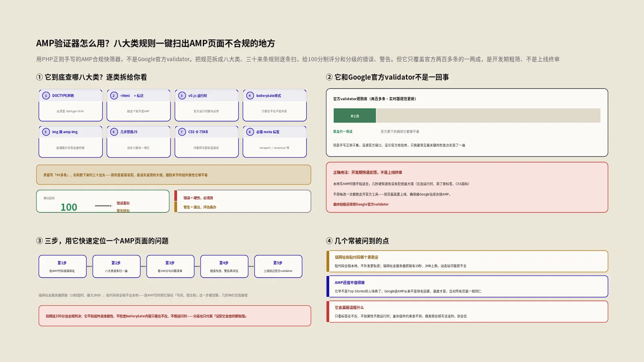Select the DOCTYPE声明 card title
The width and height of the screenshot is (644, 362).
point(63,96)
